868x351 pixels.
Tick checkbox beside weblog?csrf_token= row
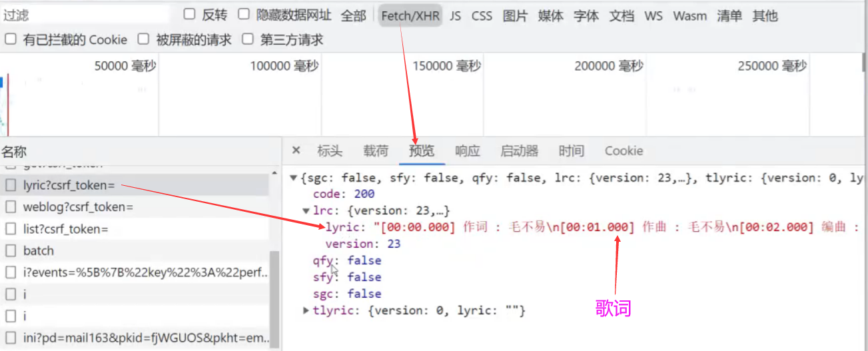11,207
